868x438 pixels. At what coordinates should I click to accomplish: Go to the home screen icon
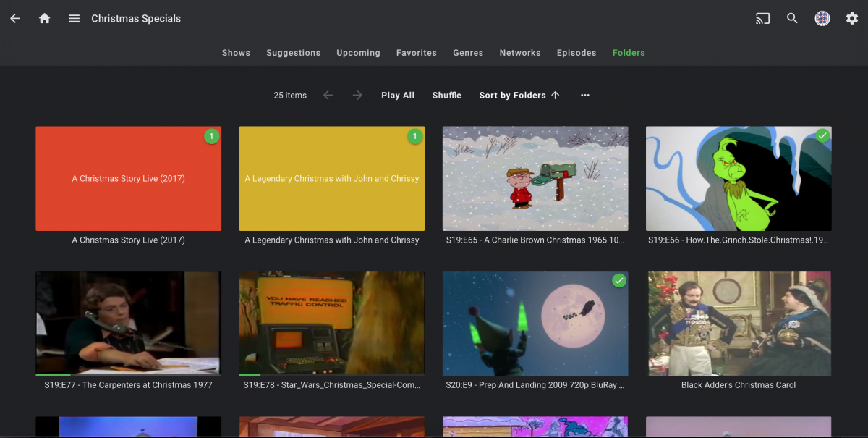coord(45,19)
